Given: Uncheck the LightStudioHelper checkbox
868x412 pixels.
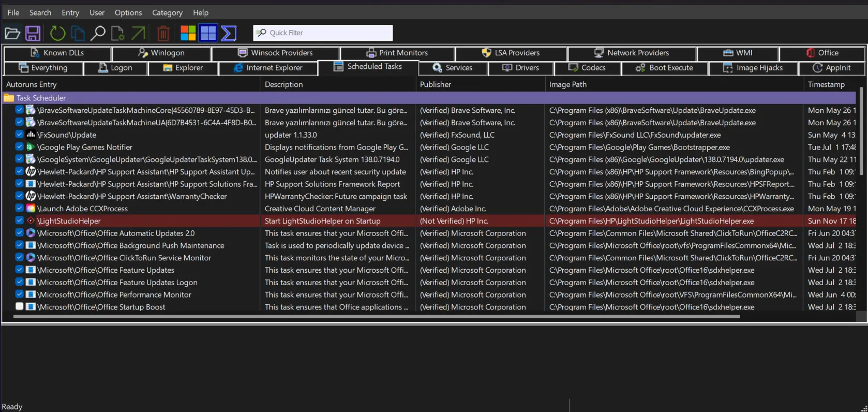Looking at the screenshot, I should tap(19, 220).
